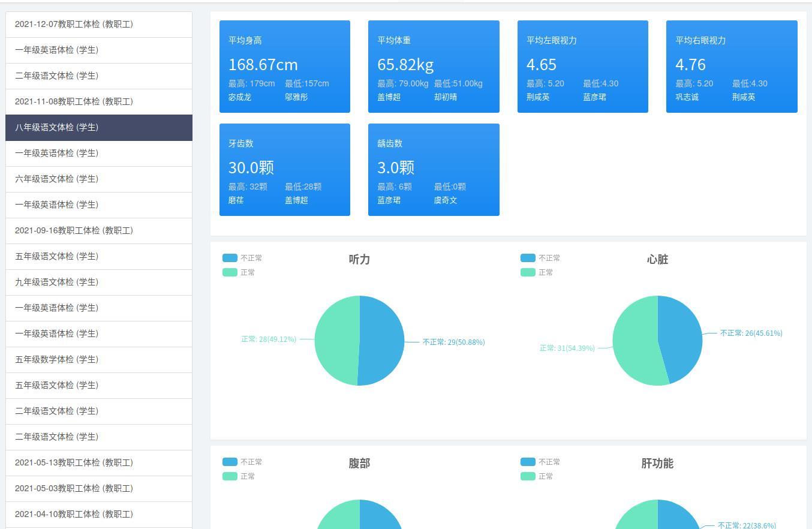This screenshot has width=812, height=529.
Task: Click the 4.65 left eye value
Action: coord(542,64)
